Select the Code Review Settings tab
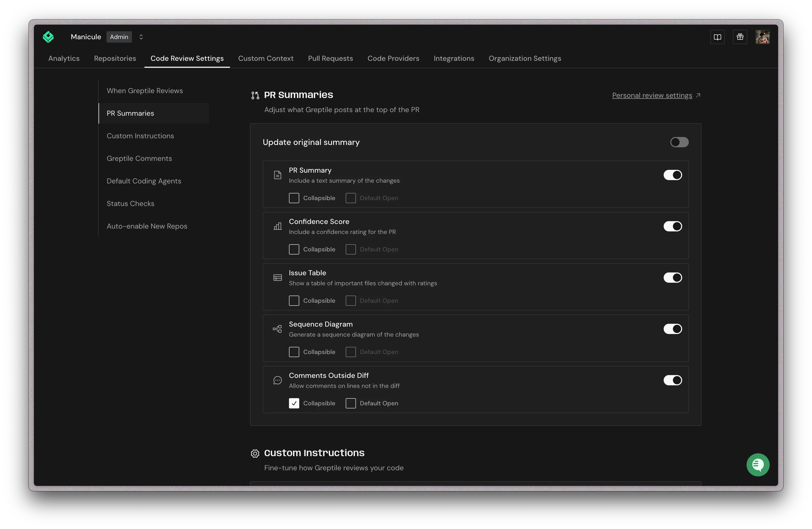The image size is (812, 529). (x=187, y=58)
